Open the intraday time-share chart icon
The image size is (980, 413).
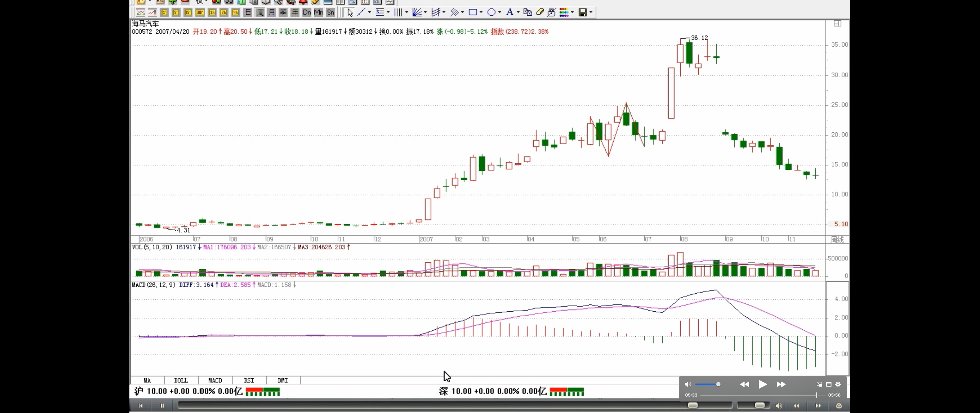tap(140, 13)
